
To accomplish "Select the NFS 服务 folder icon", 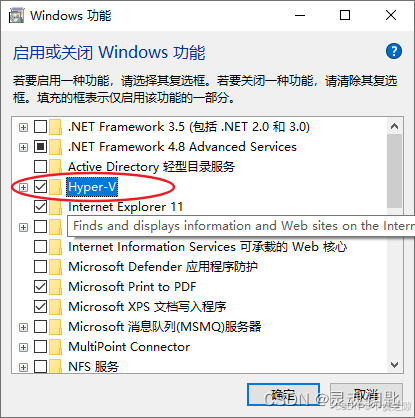I will (x=56, y=366).
